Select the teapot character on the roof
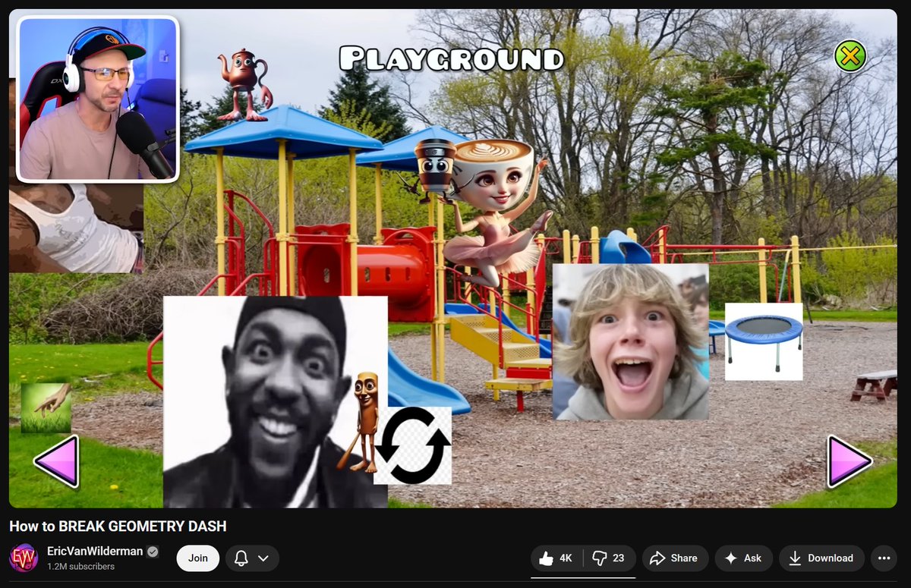Screen dimensions: 911x588 244,85
